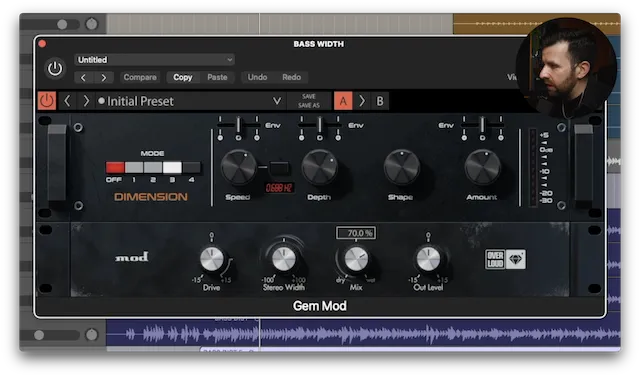This screenshot has height=377, width=640.
Task: Select Dimension mode 2
Action: (153, 167)
